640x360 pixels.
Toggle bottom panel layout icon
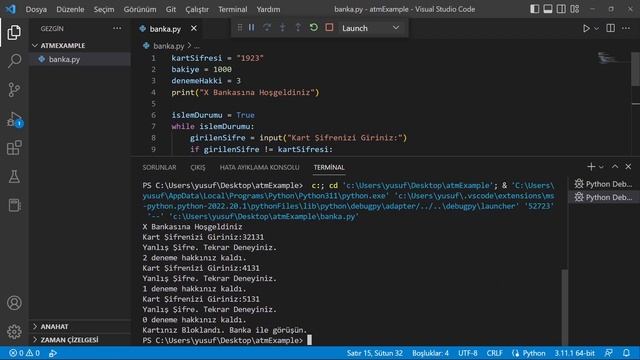(548, 9)
